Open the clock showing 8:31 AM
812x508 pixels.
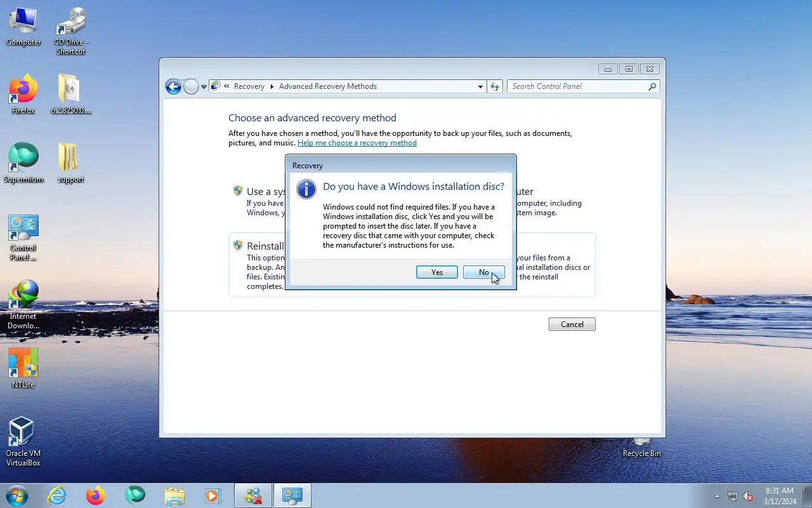coord(780,496)
